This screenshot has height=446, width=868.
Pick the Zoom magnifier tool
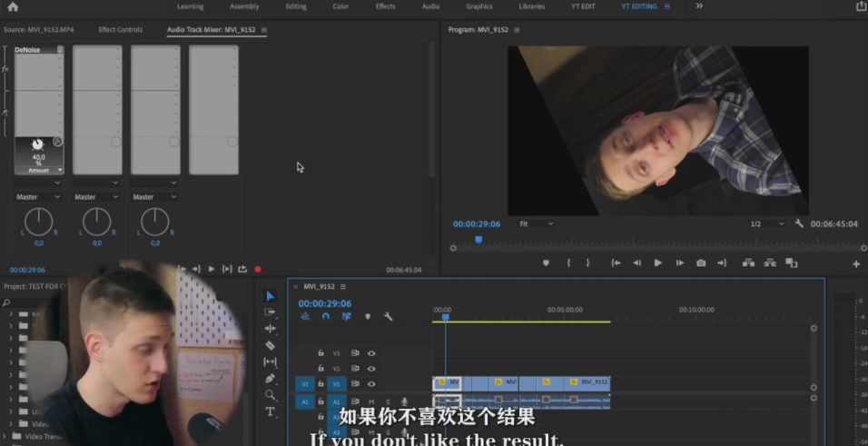tap(270, 395)
